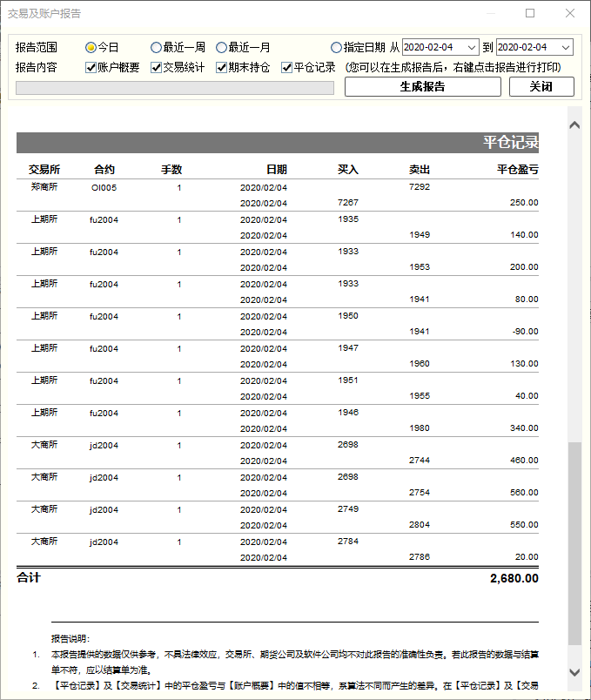Click the vertical scrollbar thumb
591x700 pixels.
tap(575, 543)
